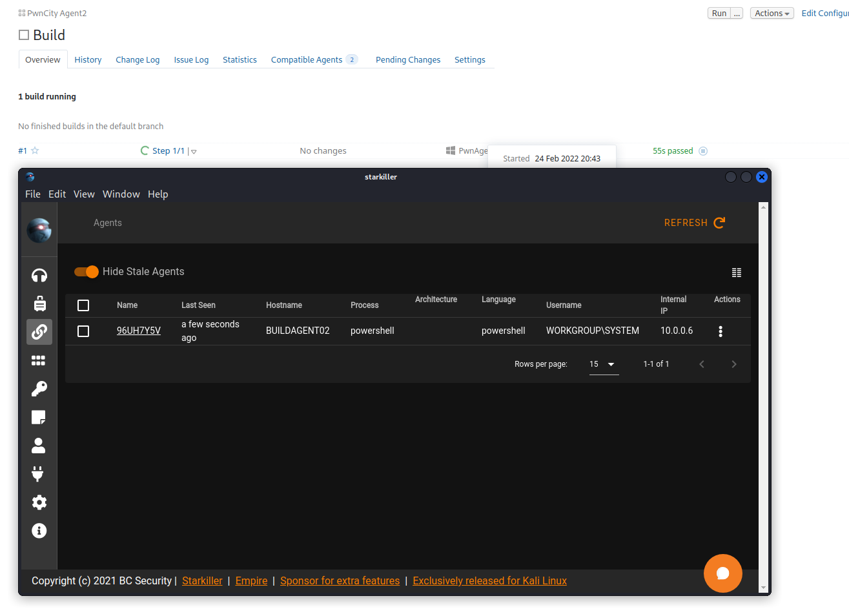Click the WORKGROUP\SYSTEM username cell
This screenshot has width=849, height=616.
click(593, 331)
